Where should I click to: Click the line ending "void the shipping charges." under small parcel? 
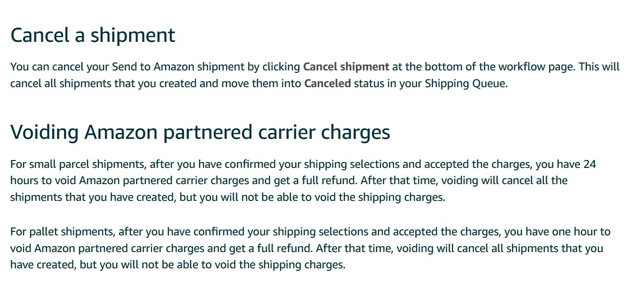coord(228,197)
